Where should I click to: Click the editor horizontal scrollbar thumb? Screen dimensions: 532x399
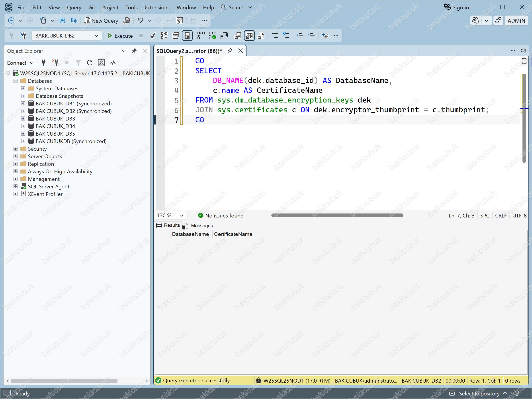337,215
